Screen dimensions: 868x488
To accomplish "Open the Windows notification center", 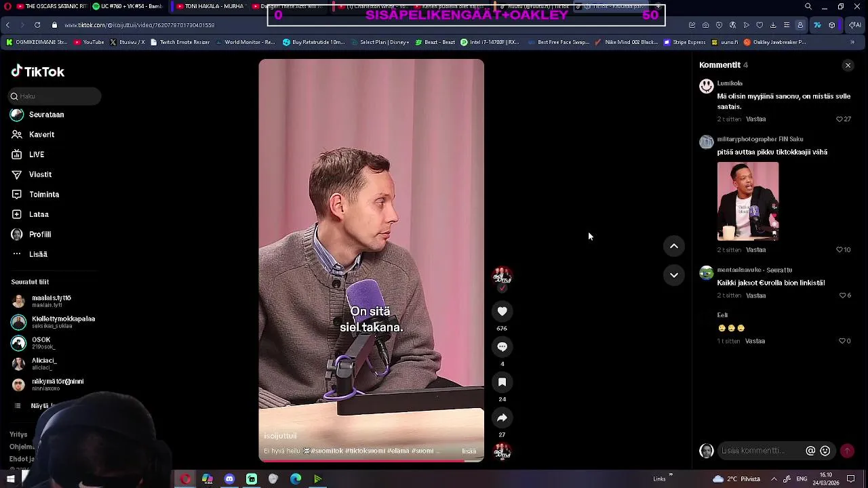I will pos(851,479).
